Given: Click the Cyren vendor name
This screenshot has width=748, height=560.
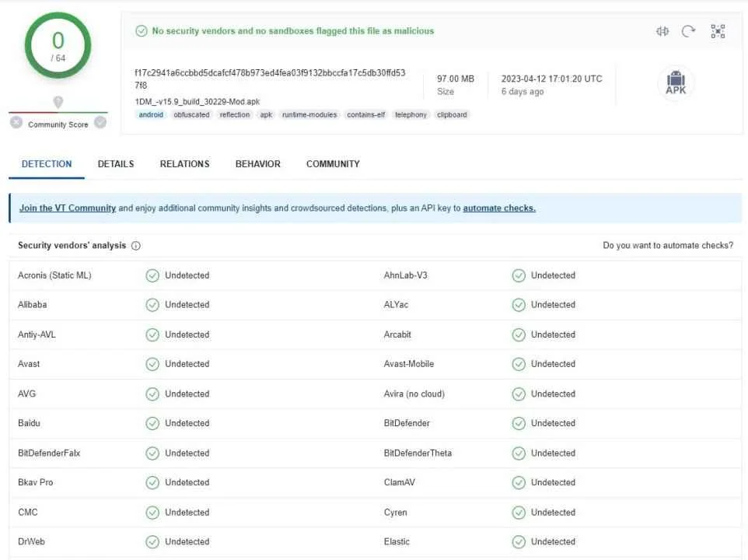Looking at the screenshot, I should tap(396, 513).
